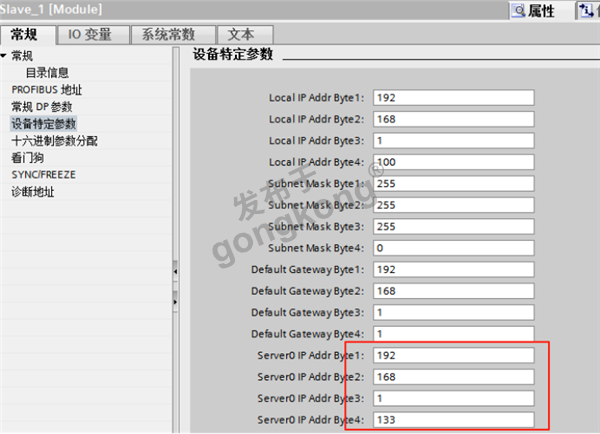Click the Default Gateway Byte3 field

pos(453,312)
